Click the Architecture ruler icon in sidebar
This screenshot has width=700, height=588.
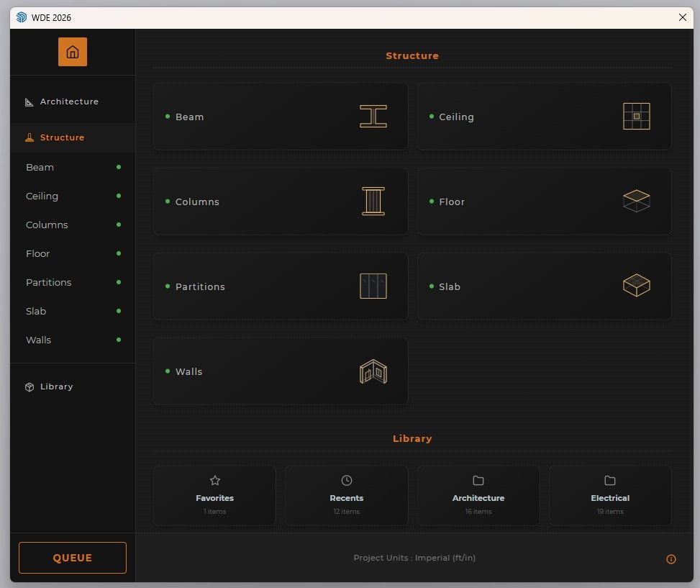click(29, 102)
